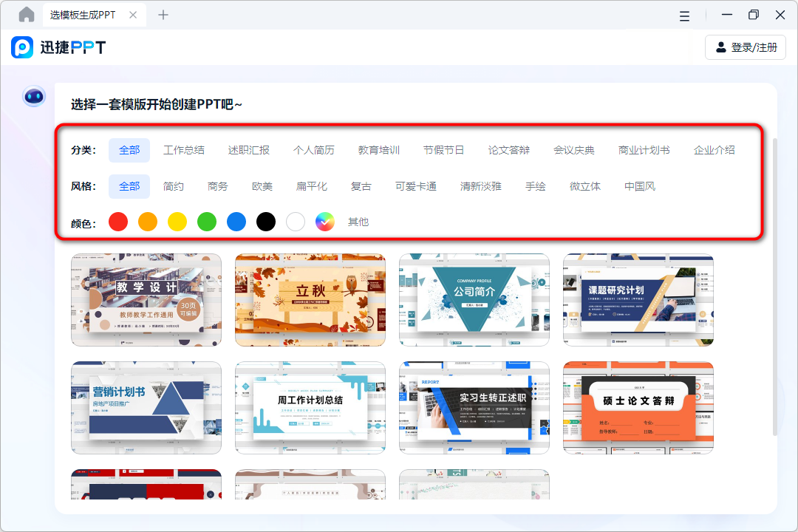The image size is (798, 532).
Task: Choose the 商务 style
Action: pos(218,186)
